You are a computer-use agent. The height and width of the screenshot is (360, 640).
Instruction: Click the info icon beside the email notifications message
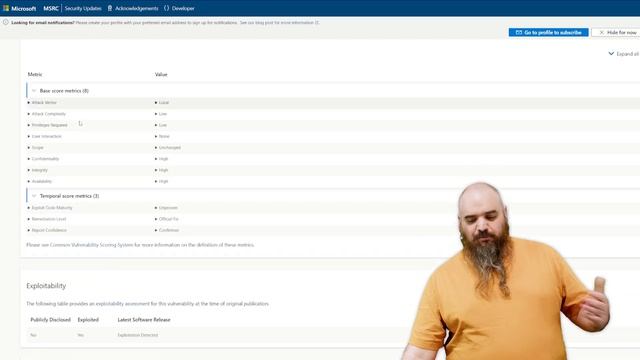pos(6,22)
